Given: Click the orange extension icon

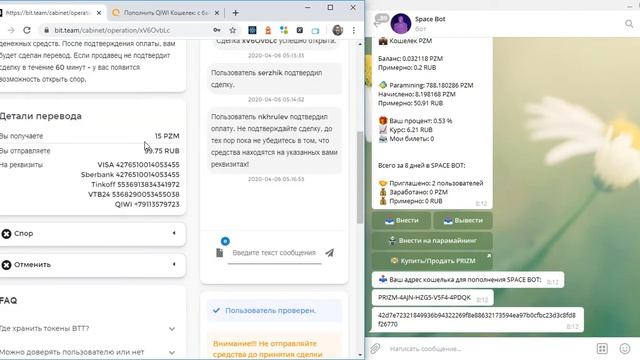Looking at the screenshot, I should [268, 30].
